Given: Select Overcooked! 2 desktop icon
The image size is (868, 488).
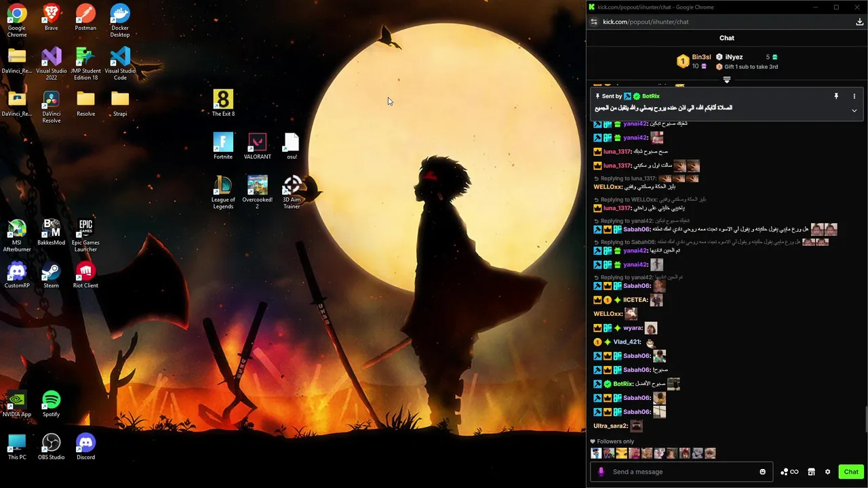Looking at the screenshot, I should pyautogui.click(x=257, y=192).
